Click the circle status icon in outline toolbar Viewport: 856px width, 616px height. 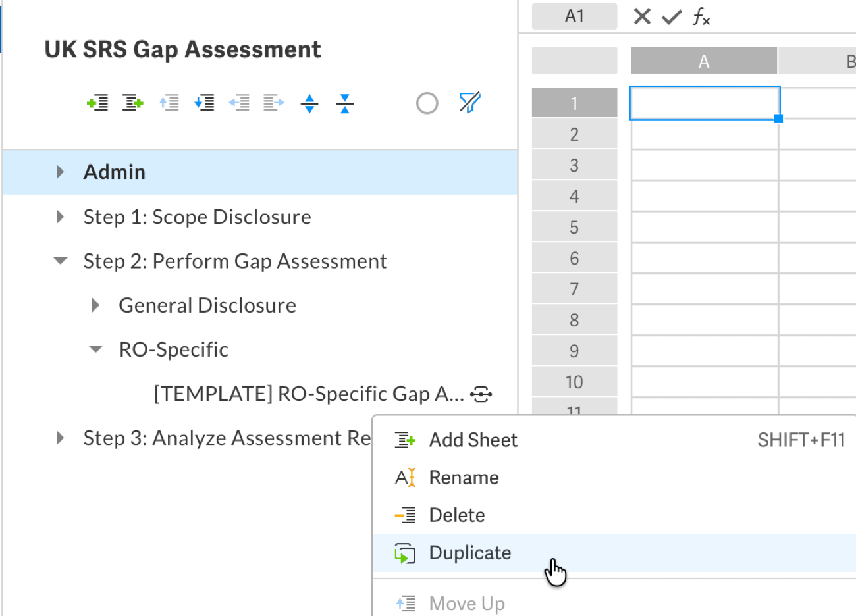(427, 103)
